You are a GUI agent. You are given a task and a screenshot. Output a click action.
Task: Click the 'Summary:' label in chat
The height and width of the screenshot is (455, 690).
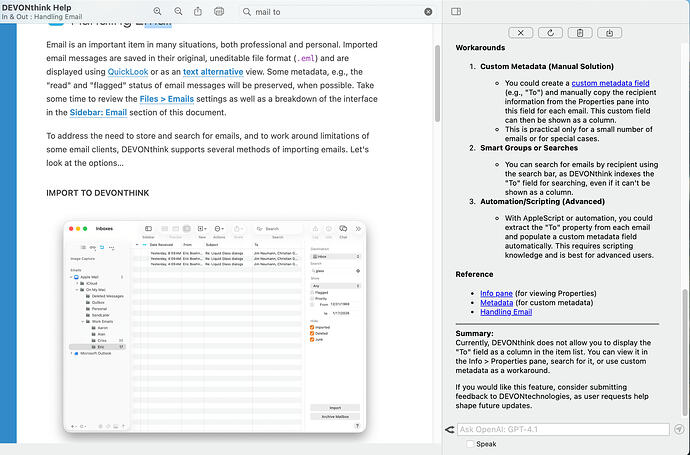point(474,333)
